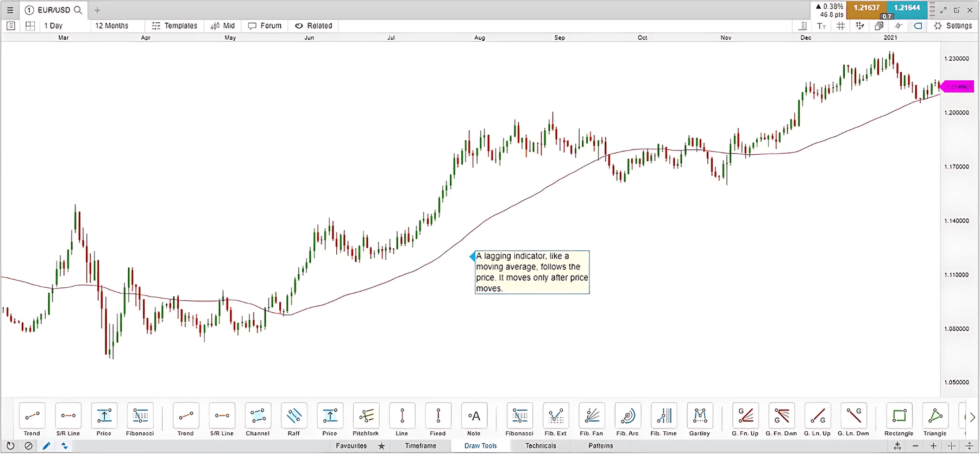980x454 pixels.
Task: Open the 1 Day interval dropdown
Action: (x=53, y=26)
